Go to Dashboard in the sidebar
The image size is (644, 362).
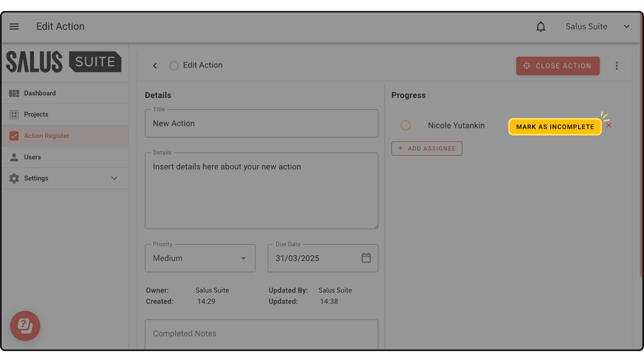pyautogui.click(x=40, y=93)
